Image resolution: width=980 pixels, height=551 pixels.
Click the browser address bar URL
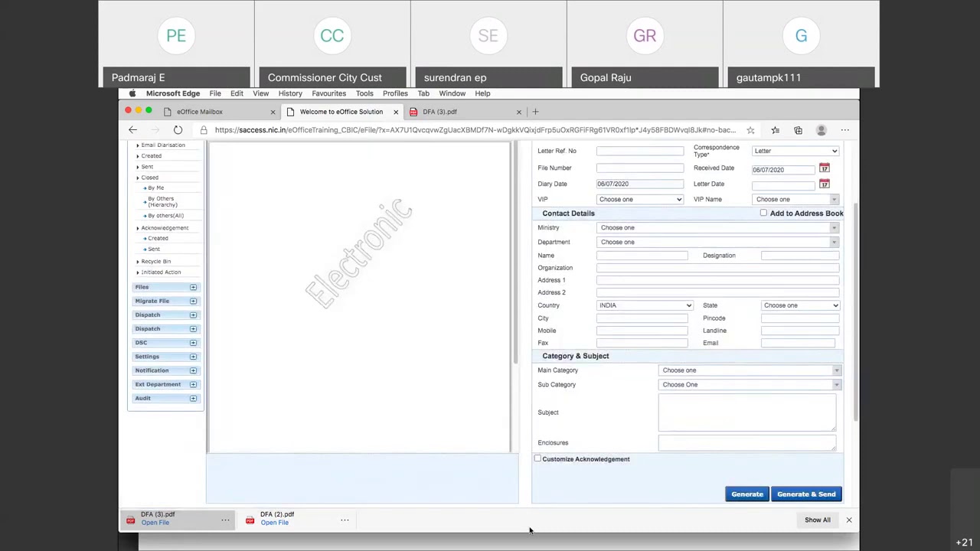(475, 130)
